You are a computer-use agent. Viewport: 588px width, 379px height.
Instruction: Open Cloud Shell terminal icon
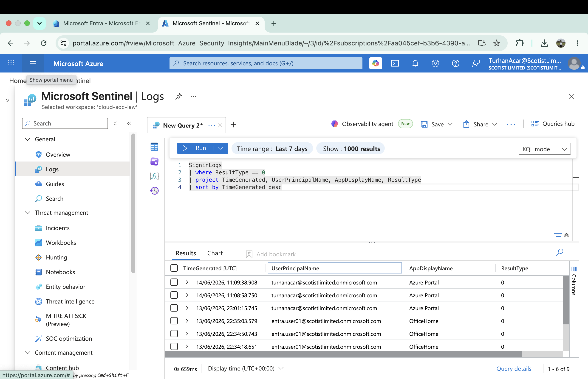pyautogui.click(x=395, y=63)
